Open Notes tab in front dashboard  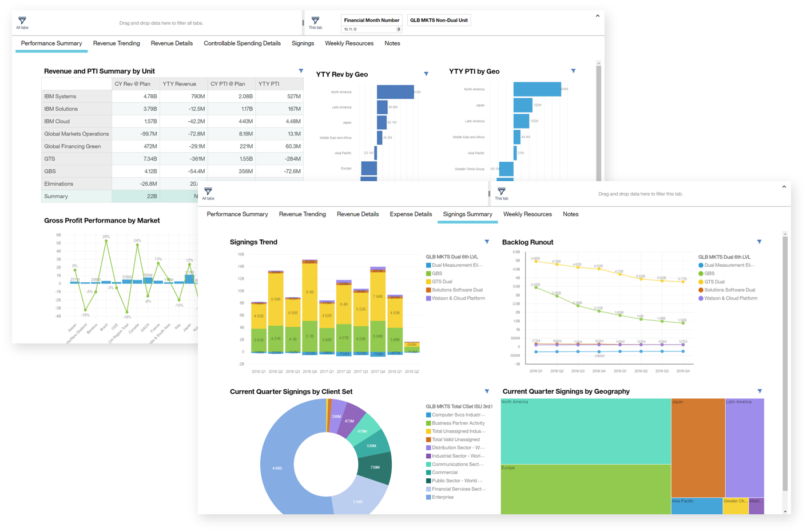tap(570, 214)
